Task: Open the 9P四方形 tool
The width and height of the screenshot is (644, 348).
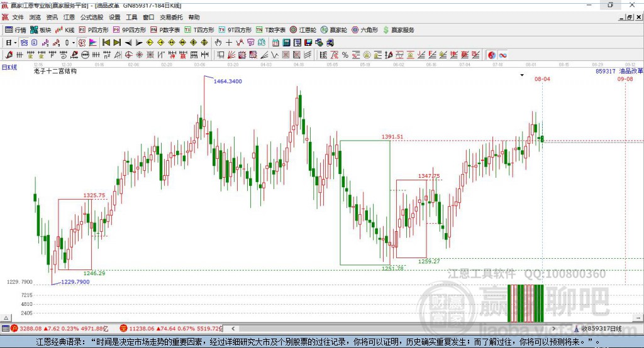Action: pos(130,30)
